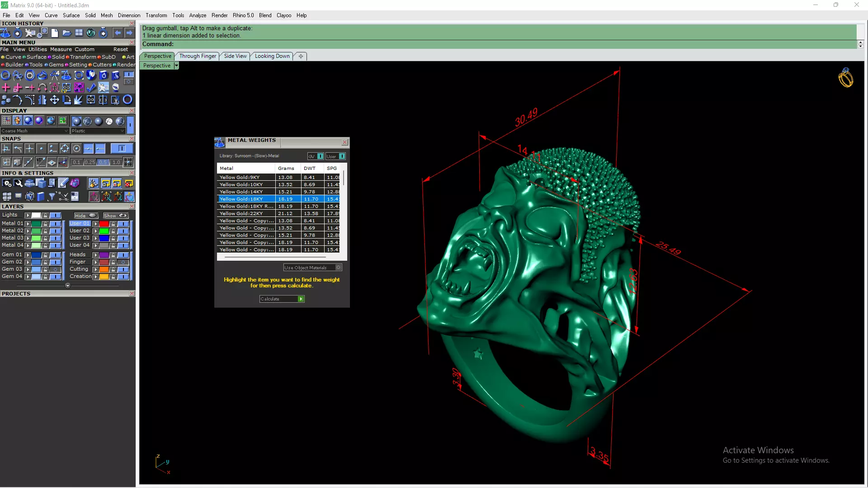Open the Plastic material dropdown

click(122, 131)
